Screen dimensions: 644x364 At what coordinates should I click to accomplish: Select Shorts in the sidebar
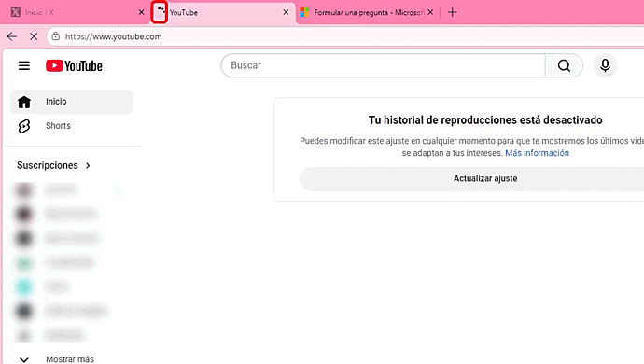pos(72,126)
